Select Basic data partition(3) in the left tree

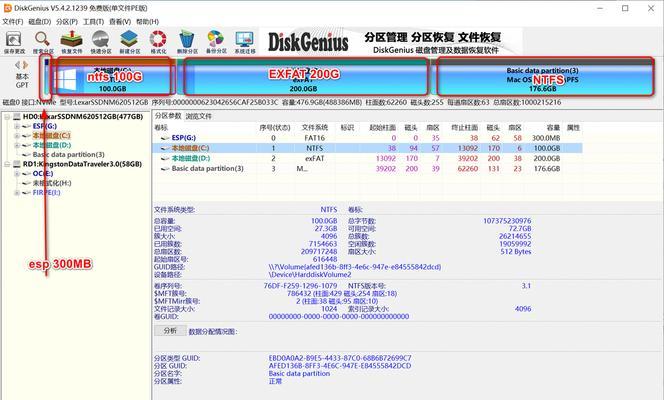click(x=69, y=154)
